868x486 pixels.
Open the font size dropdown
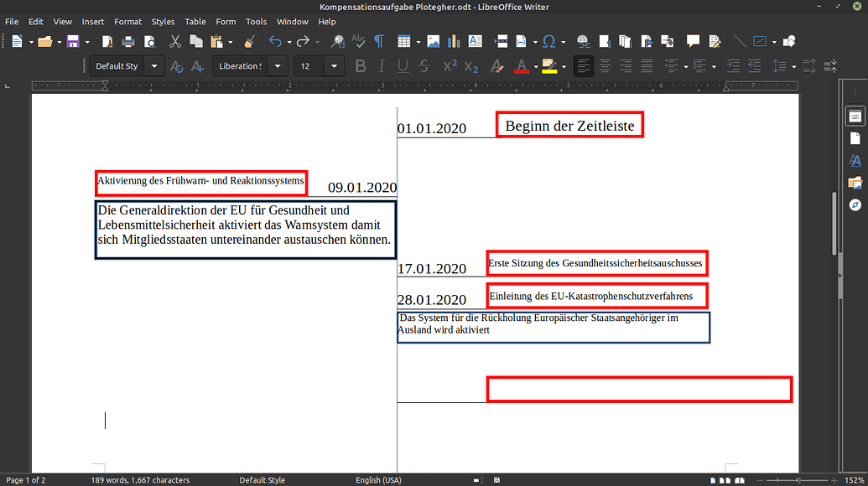[x=333, y=65]
